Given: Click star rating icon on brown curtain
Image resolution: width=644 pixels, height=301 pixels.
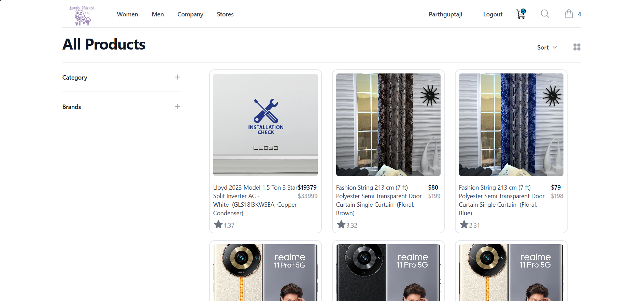Looking at the screenshot, I should coord(341,225).
